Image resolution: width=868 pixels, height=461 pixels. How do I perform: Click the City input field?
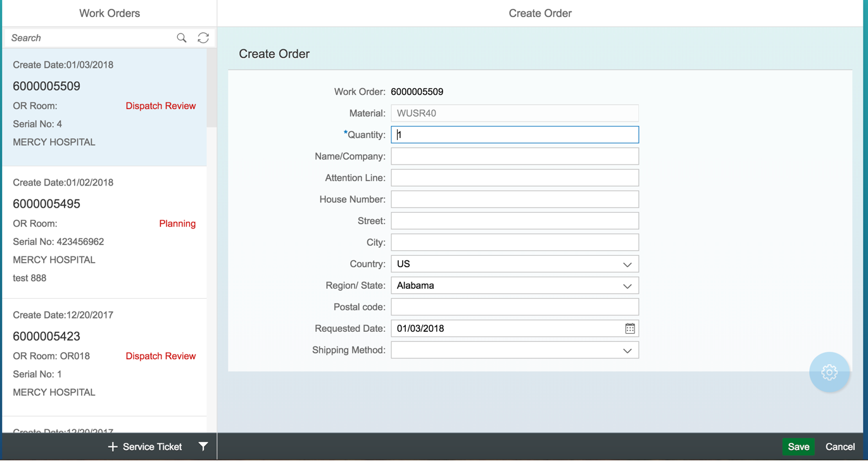[x=515, y=243]
